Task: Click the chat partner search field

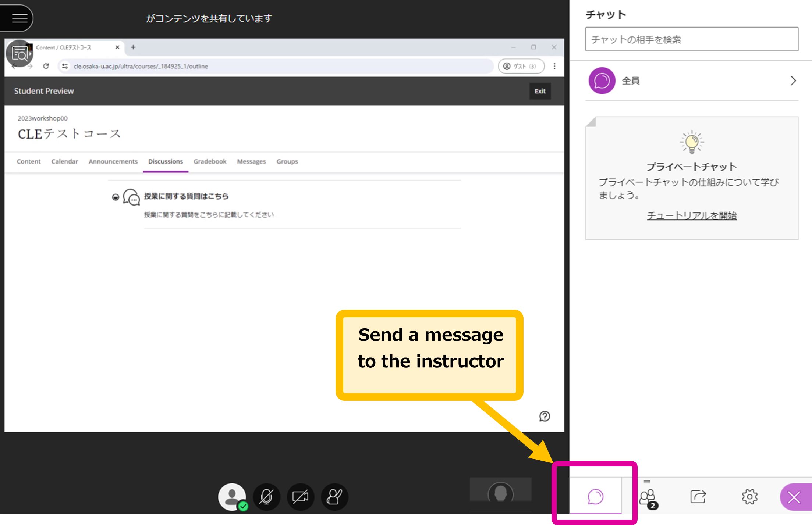Action: tap(692, 39)
